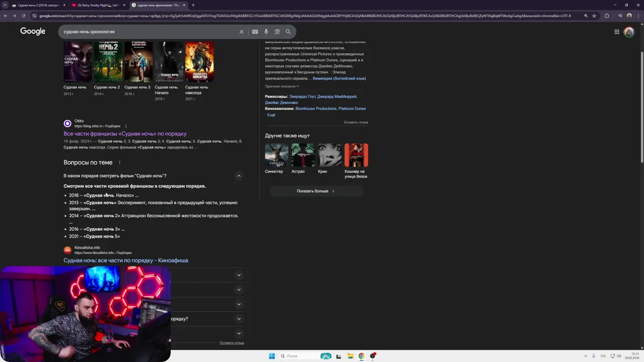Screen dimensions: 644x362
Task: Switch the РУС keyboard language indicator
Action: coord(603,356)
